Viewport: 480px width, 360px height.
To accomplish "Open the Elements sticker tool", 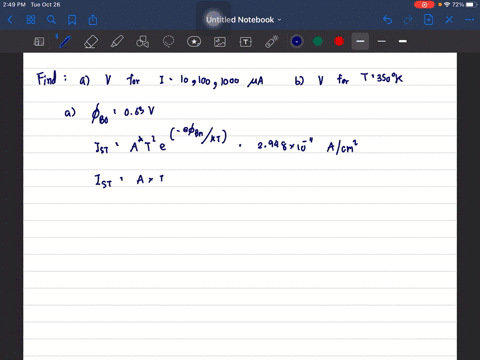I will click(x=194, y=42).
